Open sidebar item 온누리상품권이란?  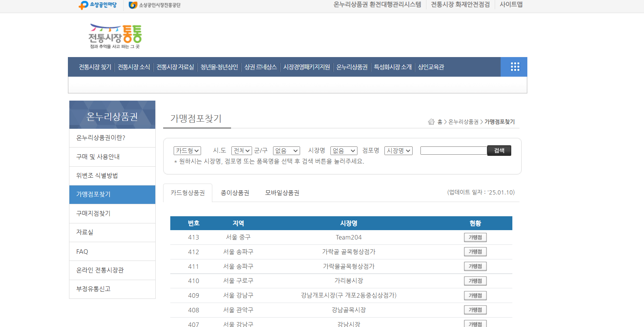click(112, 138)
